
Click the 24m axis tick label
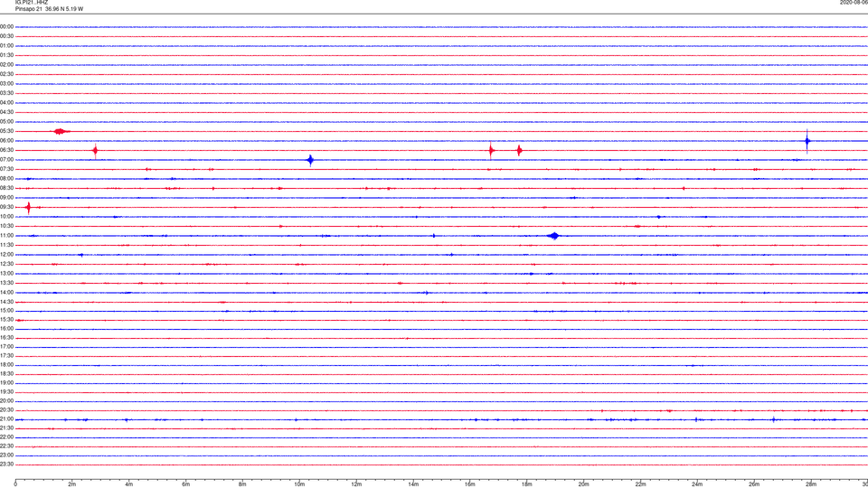[697, 484]
